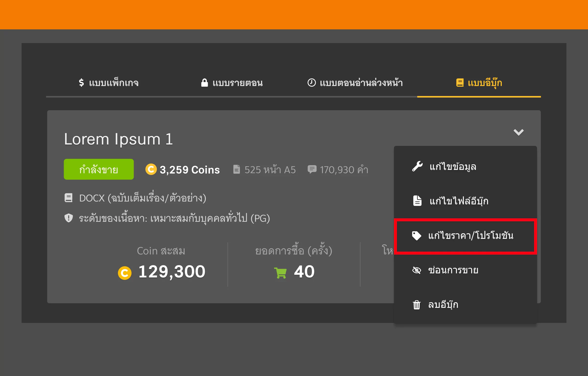Click the page icon beside 525 หน้า A5

(x=237, y=169)
